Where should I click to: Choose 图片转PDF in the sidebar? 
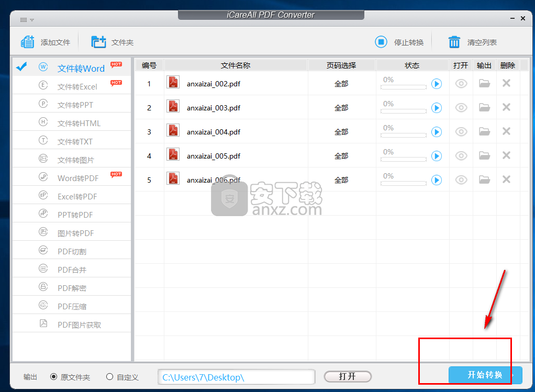coord(72,232)
